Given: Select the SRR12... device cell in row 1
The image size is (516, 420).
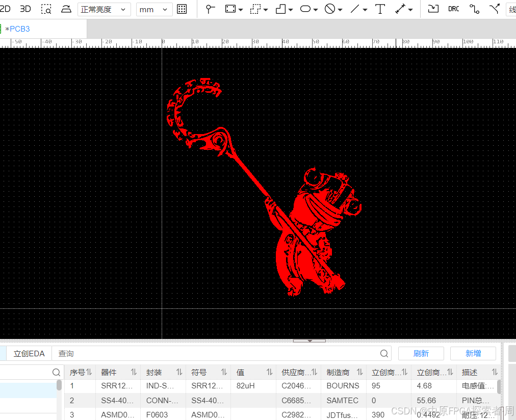Looking at the screenshot, I should tap(118, 386).
